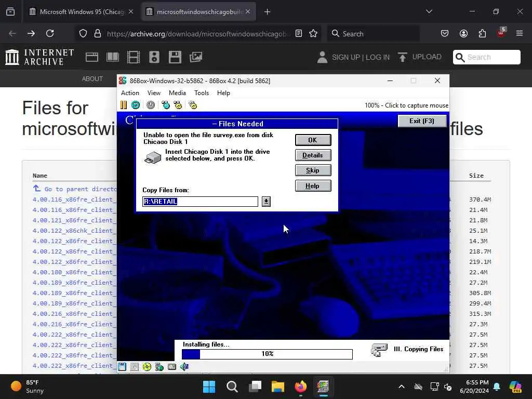This screenshot has width=532, height=399.
Task: Toggle reader view icon in address bar
Action: (299, 33)
